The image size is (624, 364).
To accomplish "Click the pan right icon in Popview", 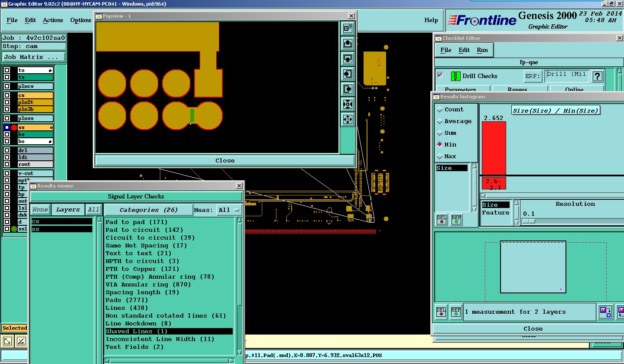I will (x=348, y=89).
